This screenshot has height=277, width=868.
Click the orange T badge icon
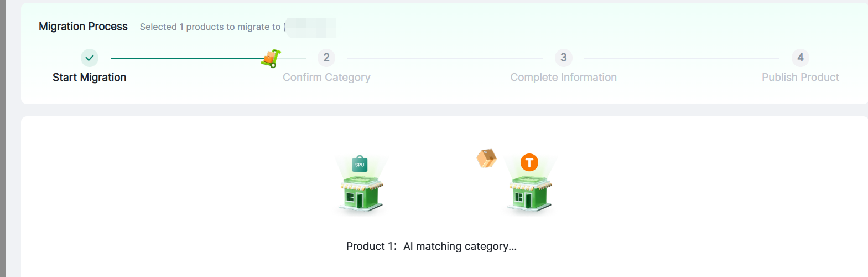tap(529, 162)
